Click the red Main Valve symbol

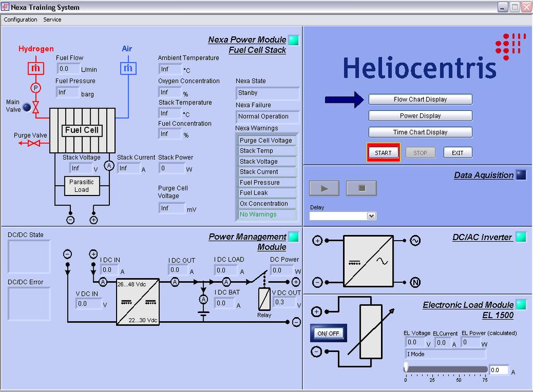click(36, 107)
